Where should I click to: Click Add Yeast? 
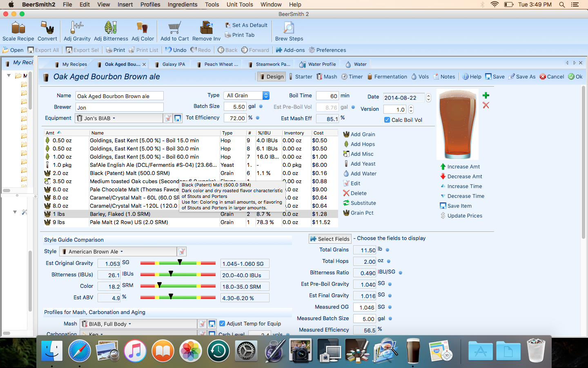(359, 164)
